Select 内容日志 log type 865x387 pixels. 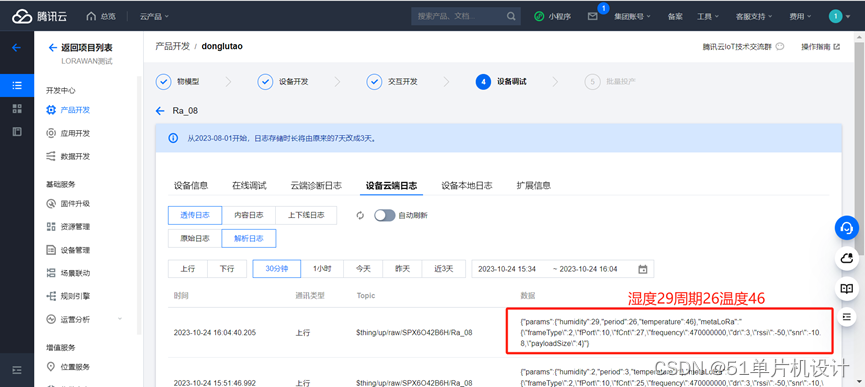click(248, 216)
